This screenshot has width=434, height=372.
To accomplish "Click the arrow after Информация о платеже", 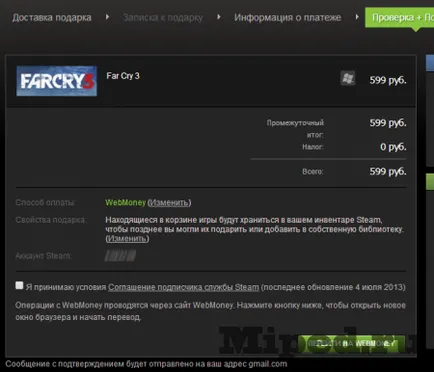I will click(357, 16).
